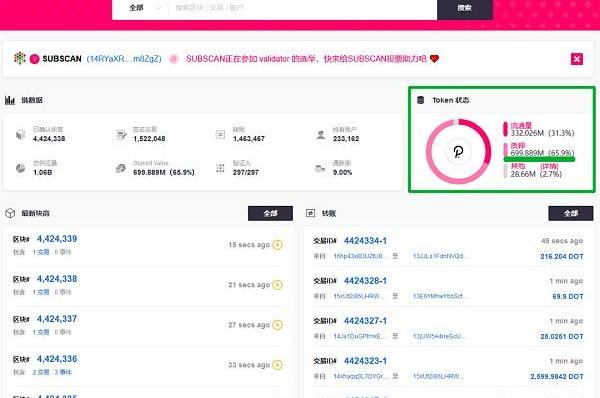View all latest blocks button
The height and width of the screenshot is (398, 600).
[x=270, y=213]
